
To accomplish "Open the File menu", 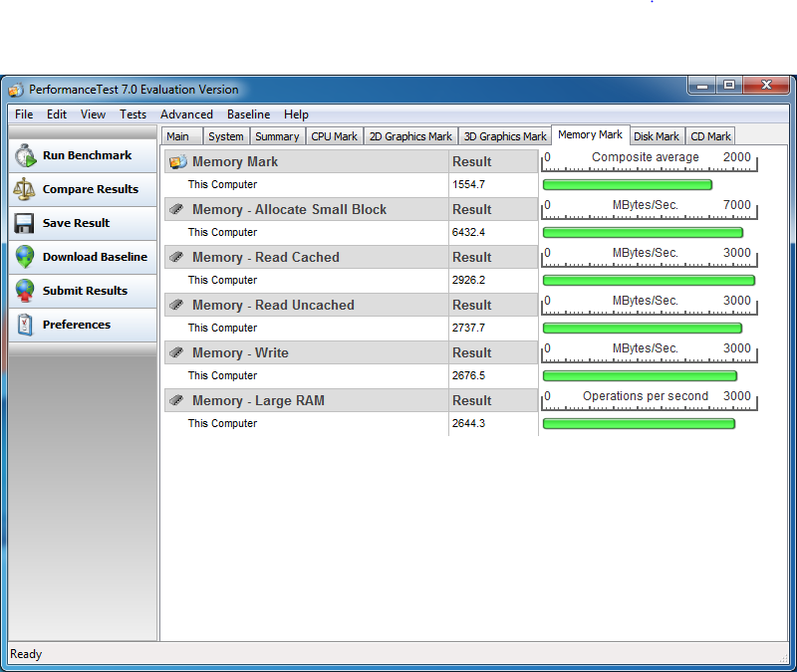I will pyautogui.click(x=24, y=114).
